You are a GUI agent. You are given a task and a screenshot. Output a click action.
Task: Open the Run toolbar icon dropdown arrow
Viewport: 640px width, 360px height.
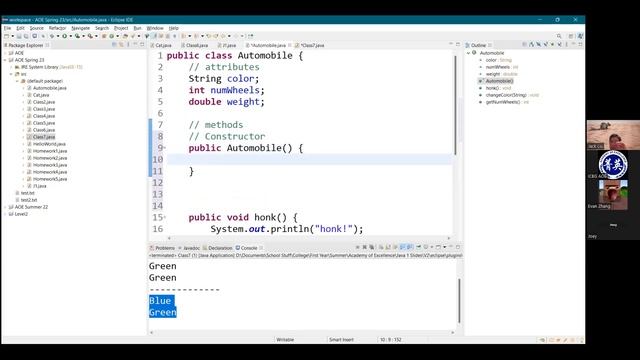pyautogui.click(x=70, y=36)
